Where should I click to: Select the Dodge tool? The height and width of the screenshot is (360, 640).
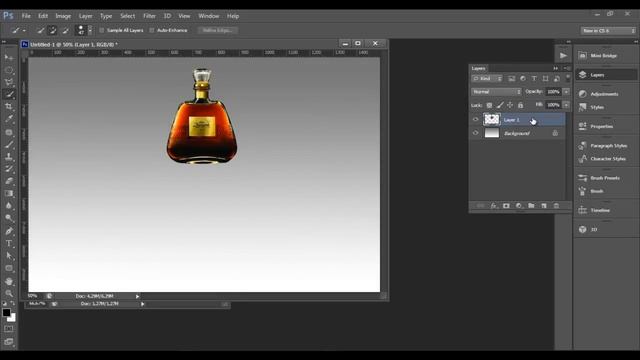click(9, 218)
